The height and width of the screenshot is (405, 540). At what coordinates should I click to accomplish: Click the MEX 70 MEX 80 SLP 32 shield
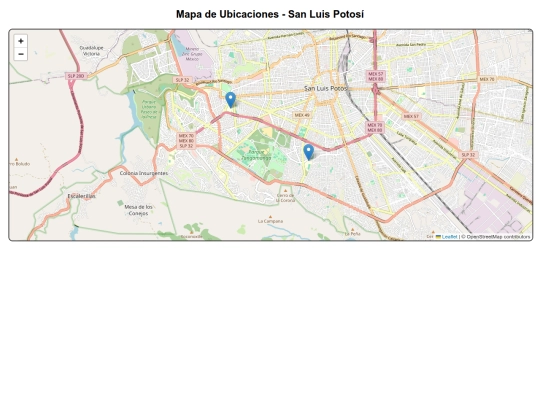[x=186, y=141]
